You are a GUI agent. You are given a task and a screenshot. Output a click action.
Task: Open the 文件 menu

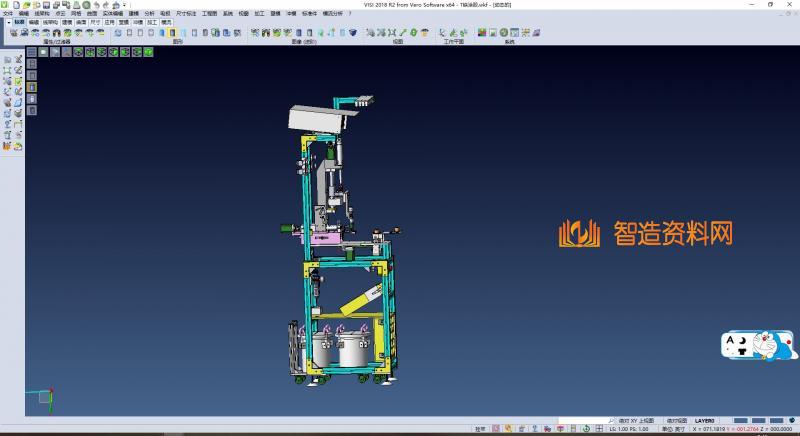(x=8, y=14)
